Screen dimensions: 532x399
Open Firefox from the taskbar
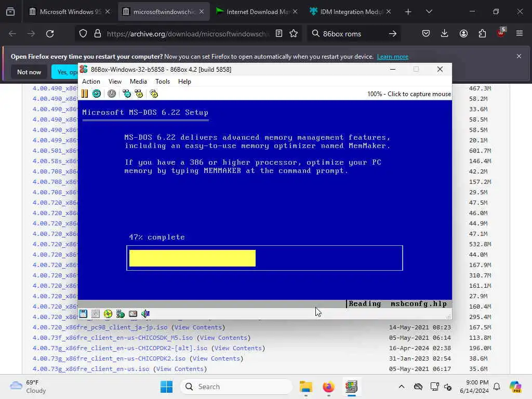328,387
